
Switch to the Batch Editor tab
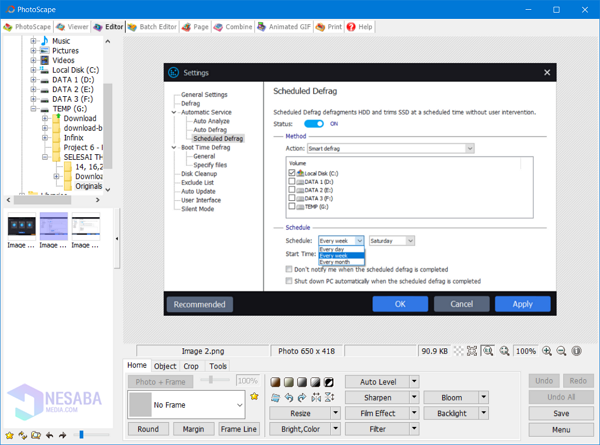pyautogui.click(x=152, y=27)
